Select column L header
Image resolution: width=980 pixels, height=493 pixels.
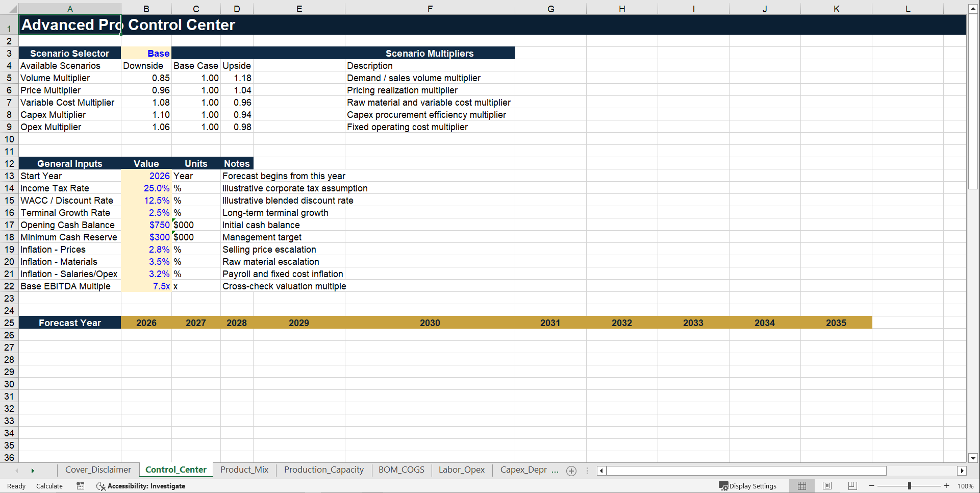click(x=908, y=9)
